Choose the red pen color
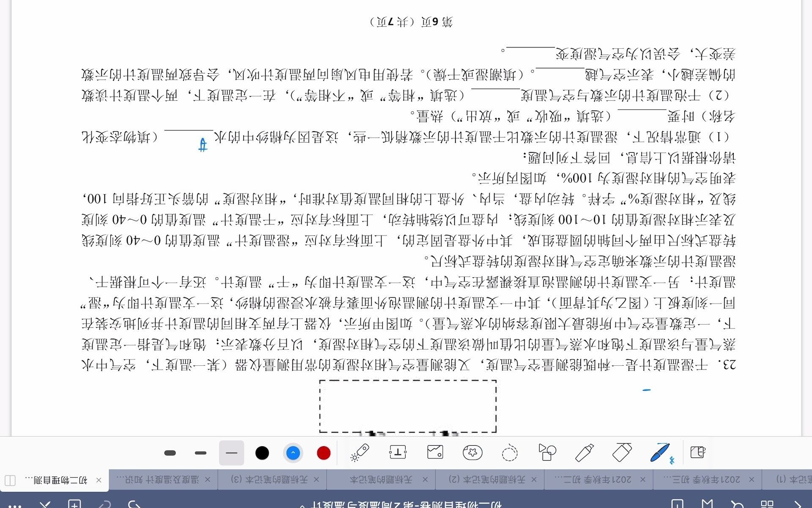Screen dimensions: 812x508 click(x=324, y=453)
